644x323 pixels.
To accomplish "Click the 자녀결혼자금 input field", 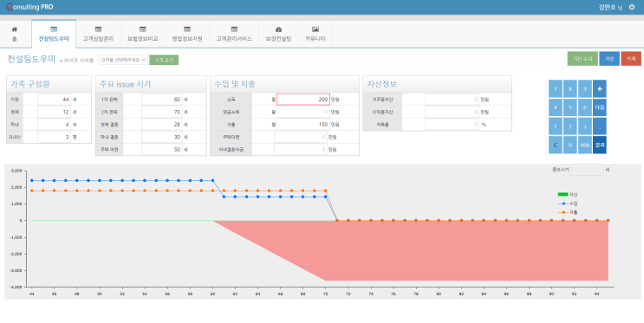I will 300,150.
